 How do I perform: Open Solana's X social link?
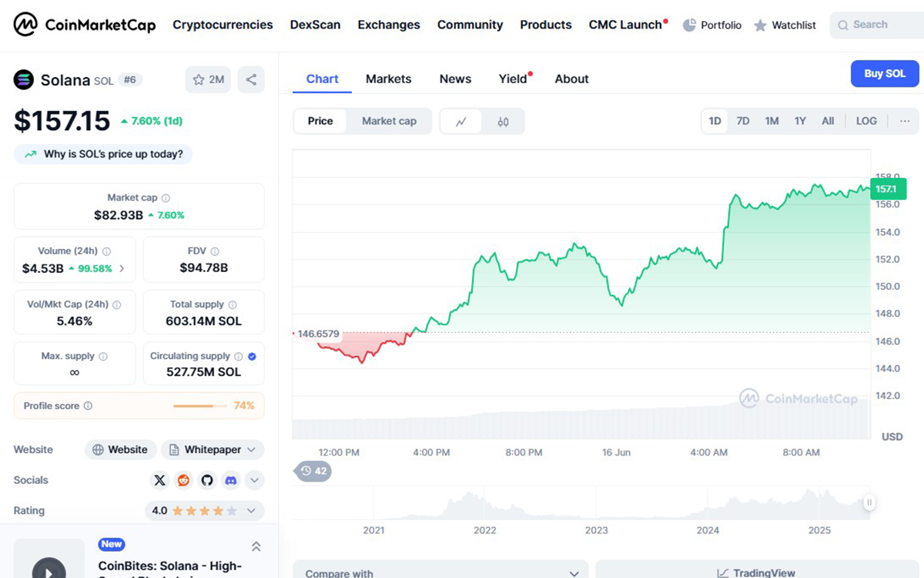(159, 480)
